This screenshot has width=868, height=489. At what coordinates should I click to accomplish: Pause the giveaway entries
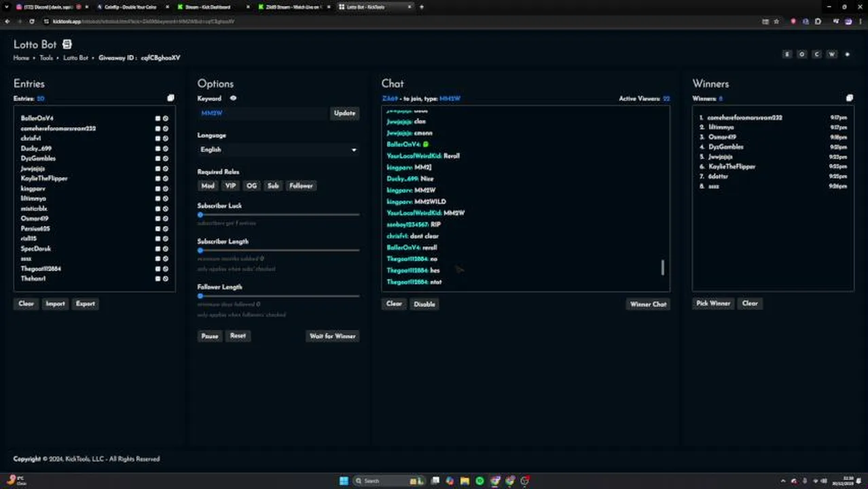210,336
